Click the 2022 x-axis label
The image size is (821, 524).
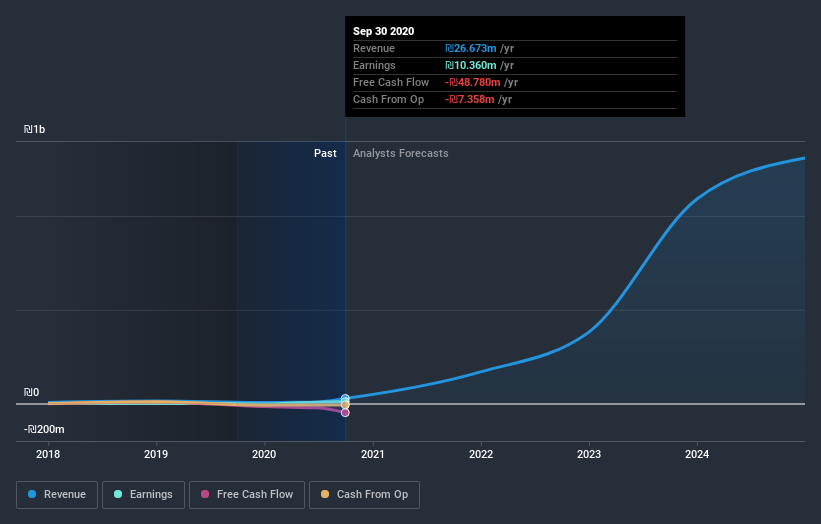[481, 454]
